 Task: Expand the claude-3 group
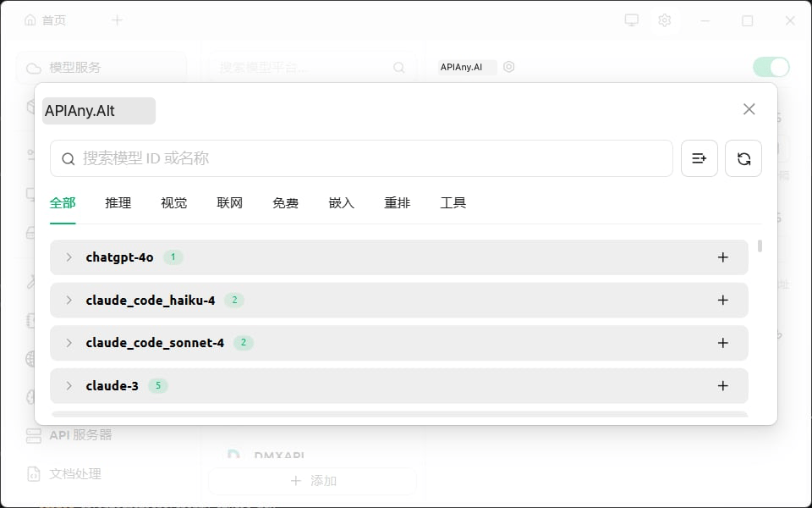[x=69, y=386]
